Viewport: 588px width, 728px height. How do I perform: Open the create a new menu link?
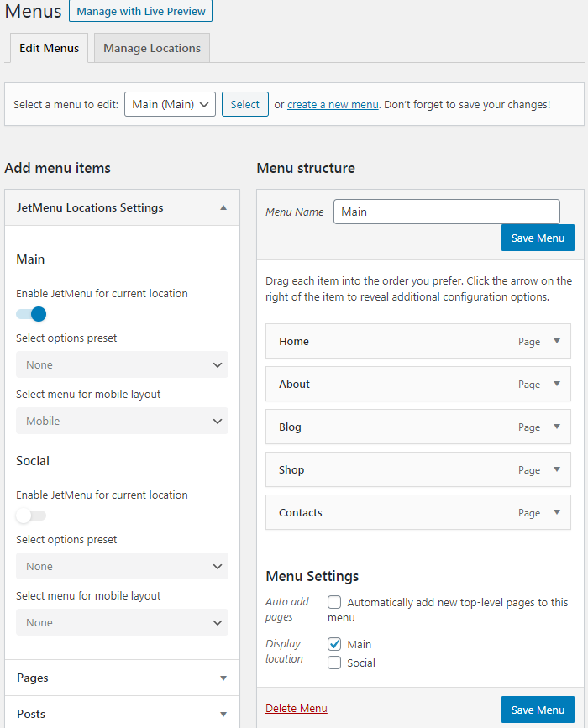click(x=333, y=105)
